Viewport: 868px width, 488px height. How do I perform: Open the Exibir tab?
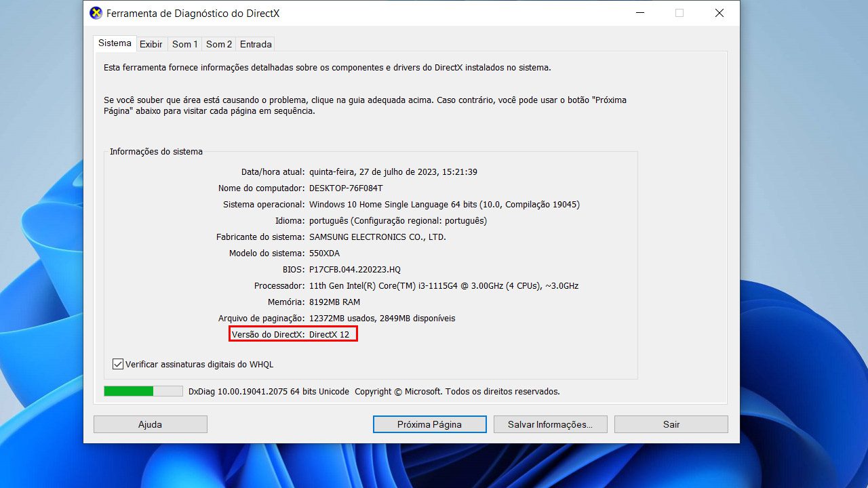pyautogui.click(x=151, y=44)
